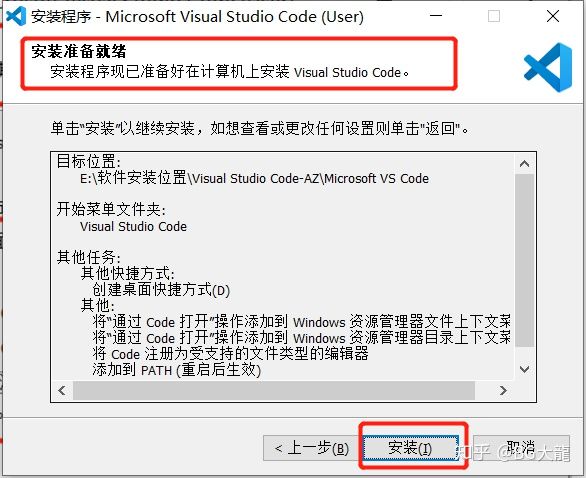Click the 目标位置 label

coord(89,162)
